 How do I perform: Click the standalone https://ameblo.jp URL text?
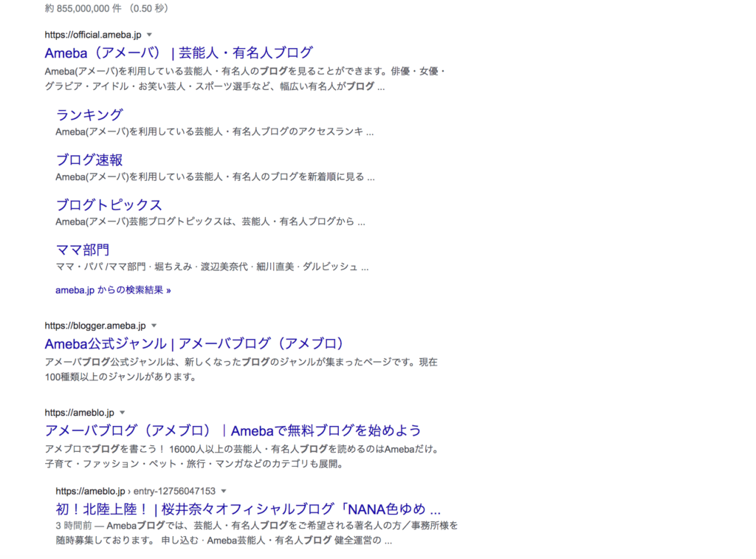pos(80,412)
